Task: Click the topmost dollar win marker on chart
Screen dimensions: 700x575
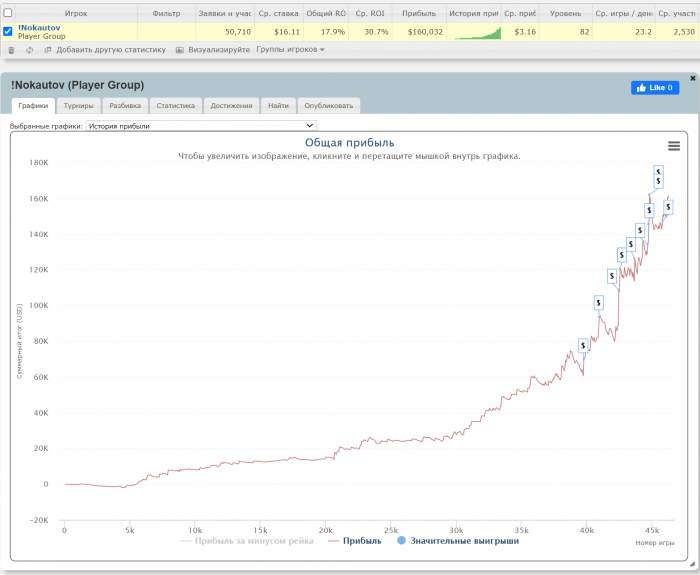Action: (658, 172)
